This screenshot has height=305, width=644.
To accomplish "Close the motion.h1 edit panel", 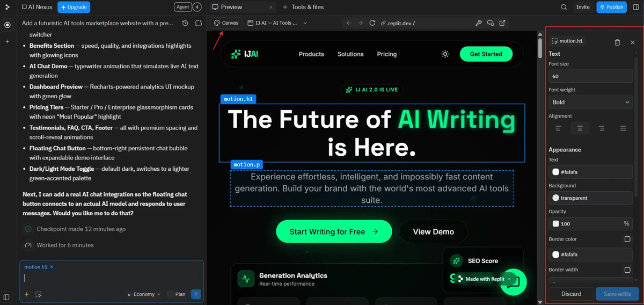I will coord(632,42).
